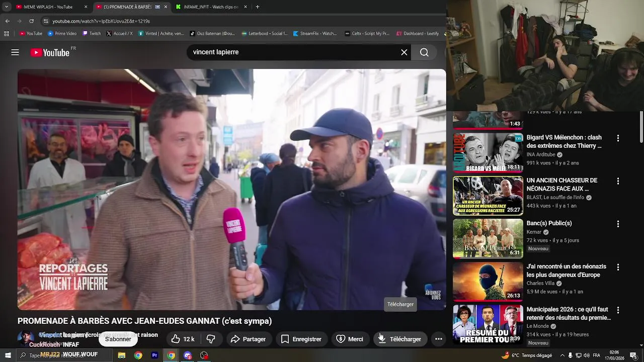Open the Municipales 2026 video title

click(x=569, y=314)
